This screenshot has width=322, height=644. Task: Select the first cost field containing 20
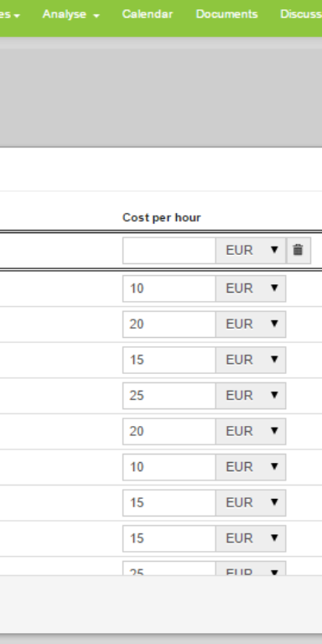tap(169, 325)
